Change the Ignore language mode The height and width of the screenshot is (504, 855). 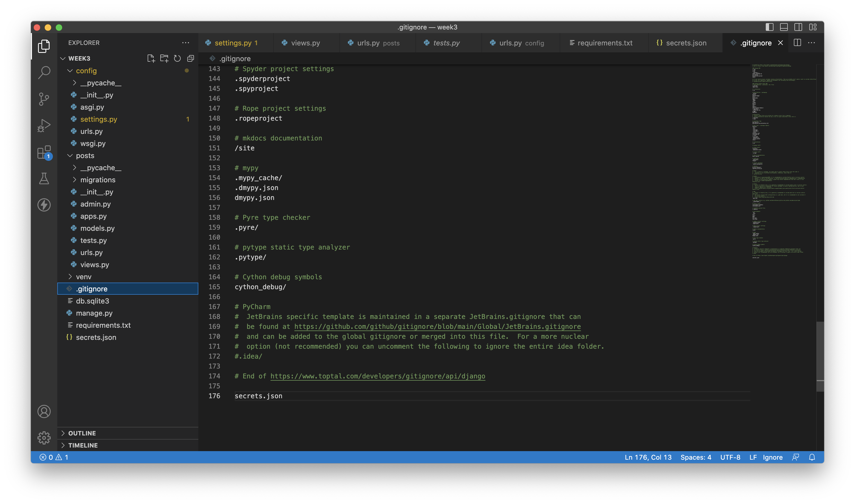tap(772, 457)
